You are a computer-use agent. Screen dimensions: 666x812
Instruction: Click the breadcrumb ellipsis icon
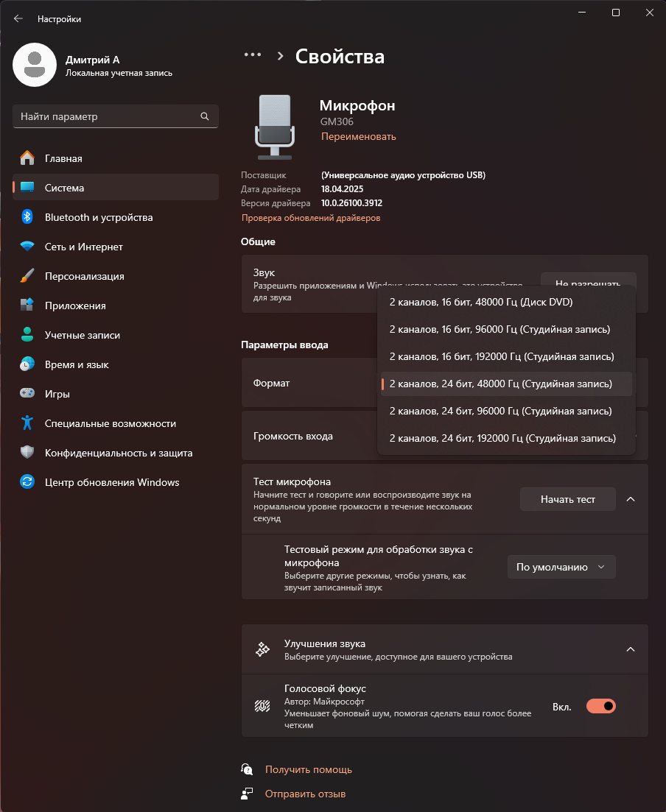253,54
